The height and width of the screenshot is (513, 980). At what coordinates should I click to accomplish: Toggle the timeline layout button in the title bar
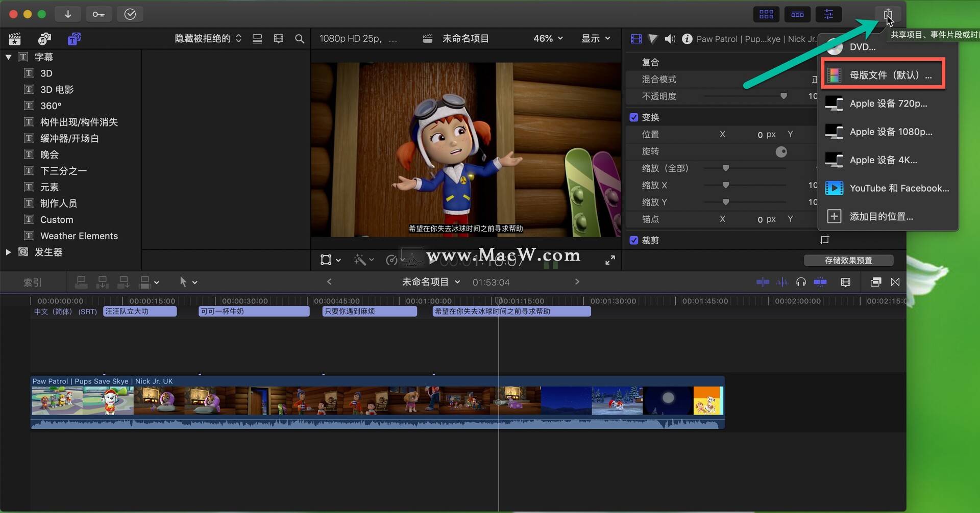[797, 14]
